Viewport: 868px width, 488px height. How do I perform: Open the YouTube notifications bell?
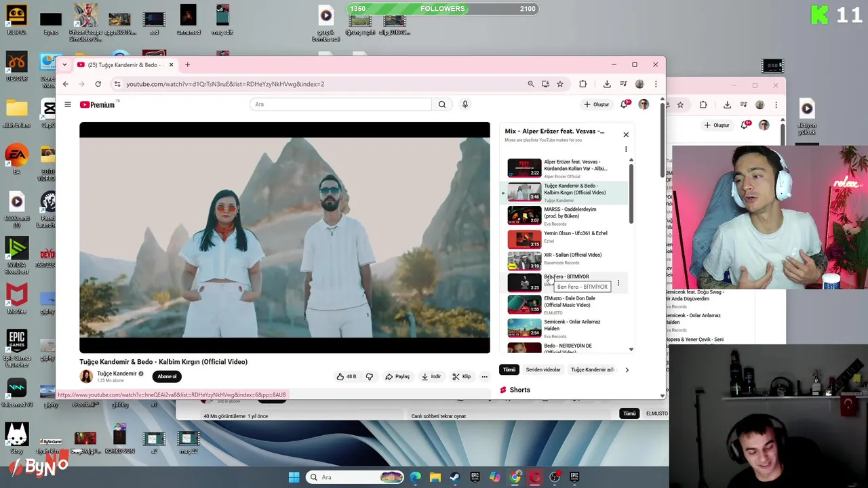(x=625, y=104)
